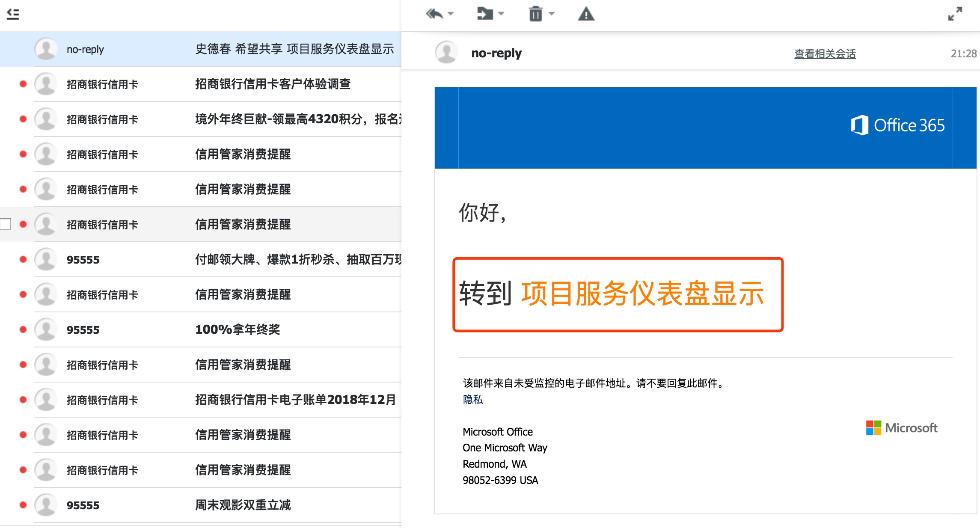Open the no-reply email 史德春 希望共享
Screen dimensions: 980x528
pyautogui.click(x=200, y=49)
